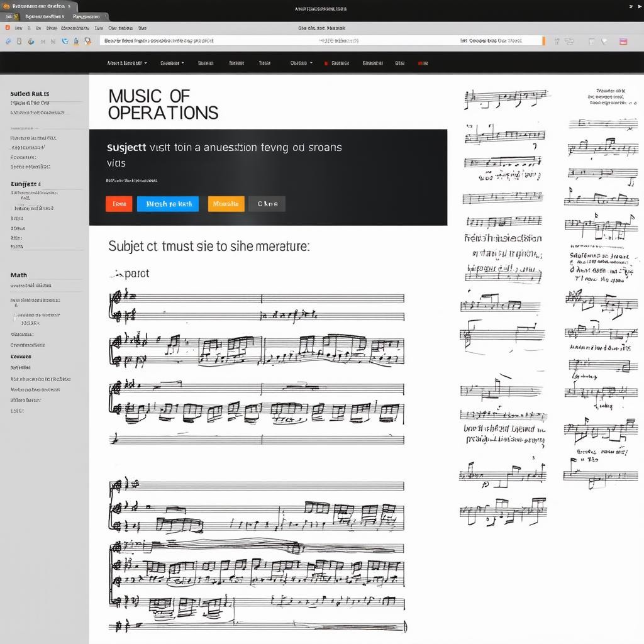Open the 'Math' section in left sidebar
Image resolution: width=644 pixels, height=644 pixels.
(19, 275)
